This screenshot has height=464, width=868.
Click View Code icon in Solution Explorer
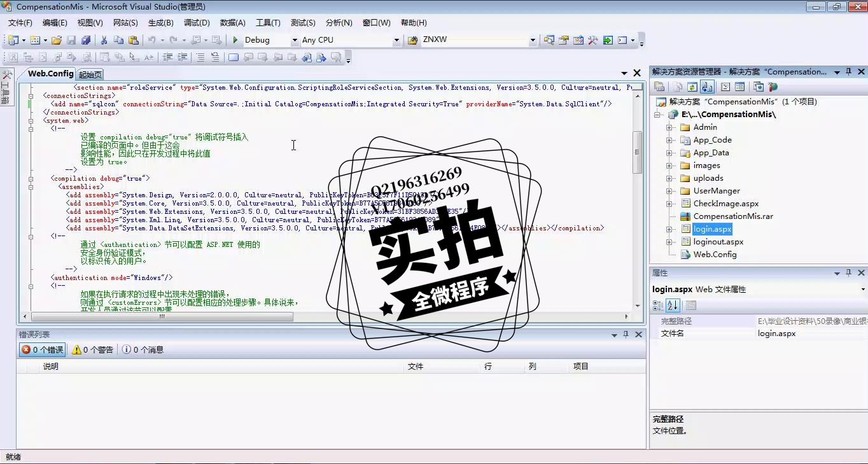pos(725,87)
